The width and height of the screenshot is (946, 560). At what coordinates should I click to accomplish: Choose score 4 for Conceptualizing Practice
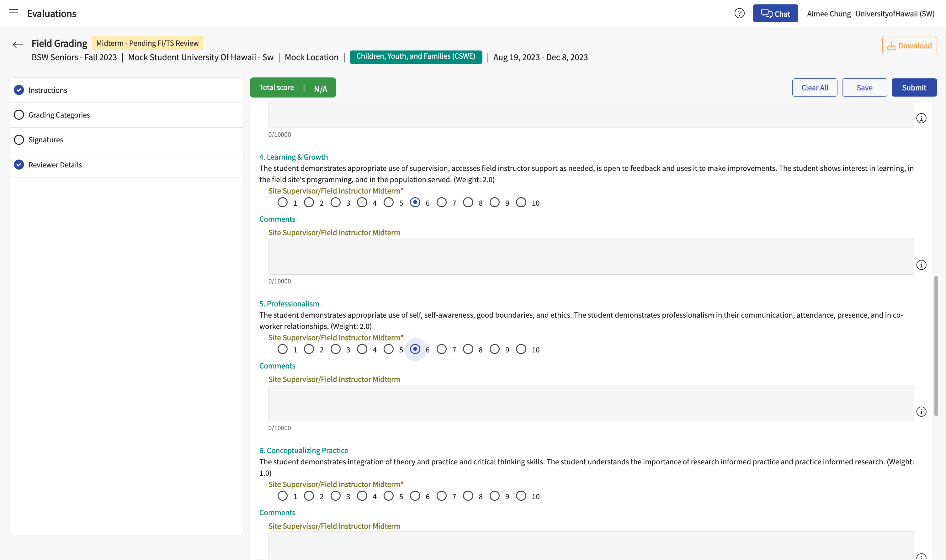click(362, 496)
